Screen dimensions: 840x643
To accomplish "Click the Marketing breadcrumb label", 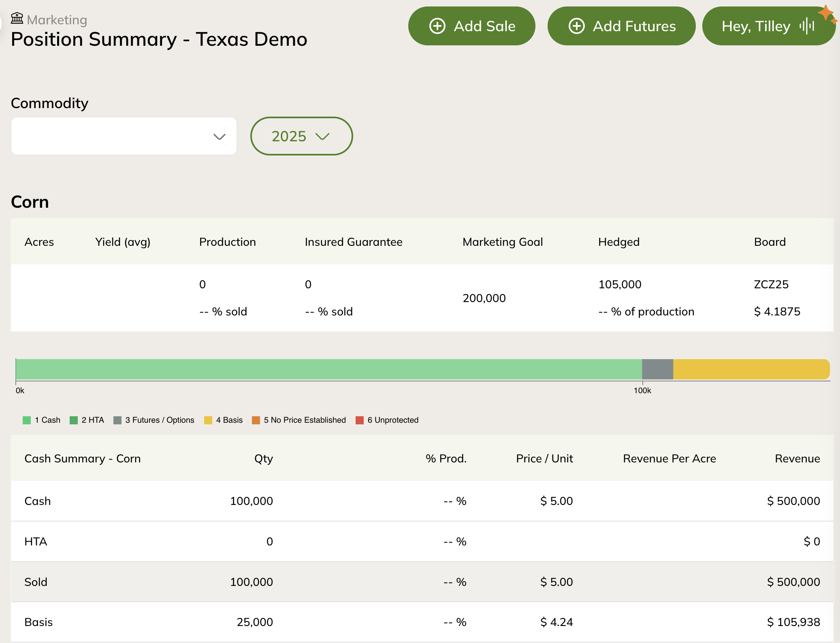I will click(57, 20).
